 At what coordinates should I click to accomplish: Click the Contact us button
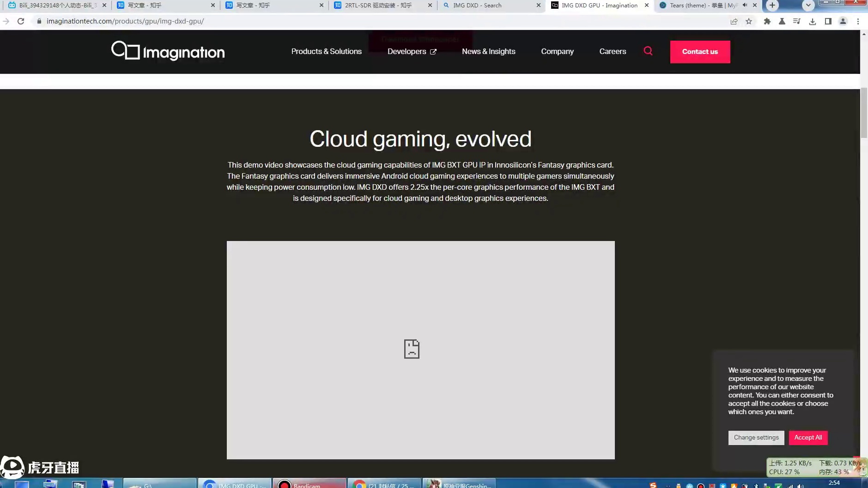coord(700,52)
